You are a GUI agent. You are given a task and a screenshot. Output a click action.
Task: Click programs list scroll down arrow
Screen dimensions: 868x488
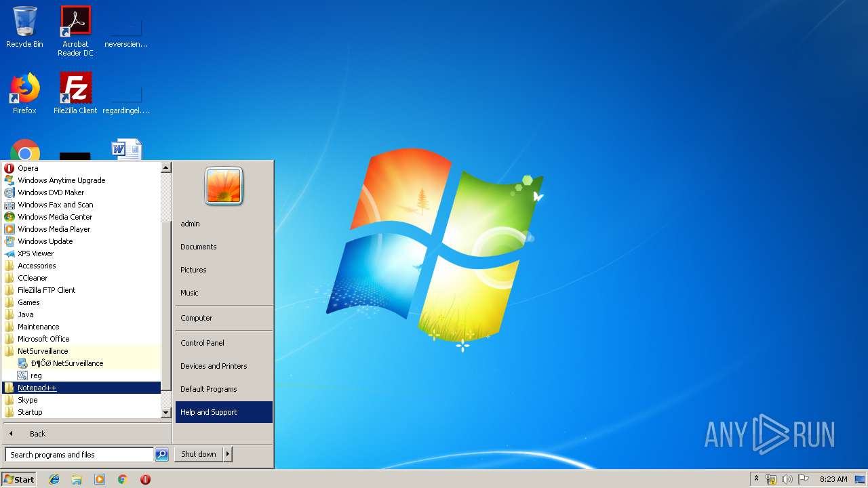tap(166, 412)
